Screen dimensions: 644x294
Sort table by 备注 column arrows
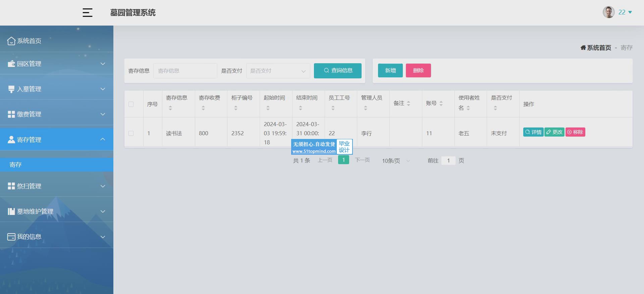(409, 104)
